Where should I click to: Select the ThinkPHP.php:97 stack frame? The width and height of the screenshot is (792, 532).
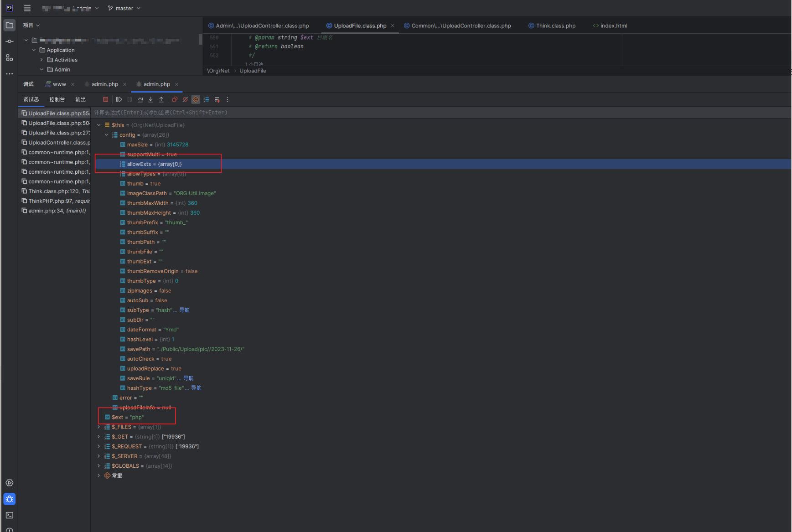coord(55,201)
